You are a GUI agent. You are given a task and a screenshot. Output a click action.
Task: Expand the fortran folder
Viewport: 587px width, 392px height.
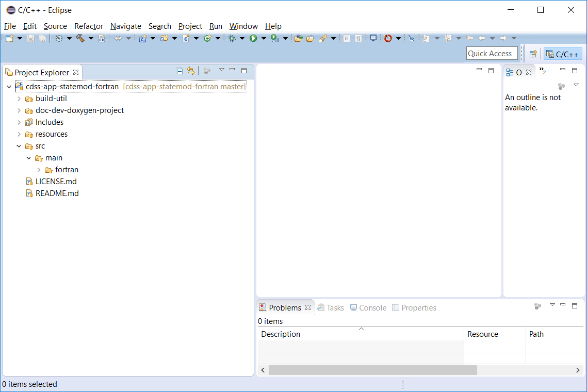point(39,170)
